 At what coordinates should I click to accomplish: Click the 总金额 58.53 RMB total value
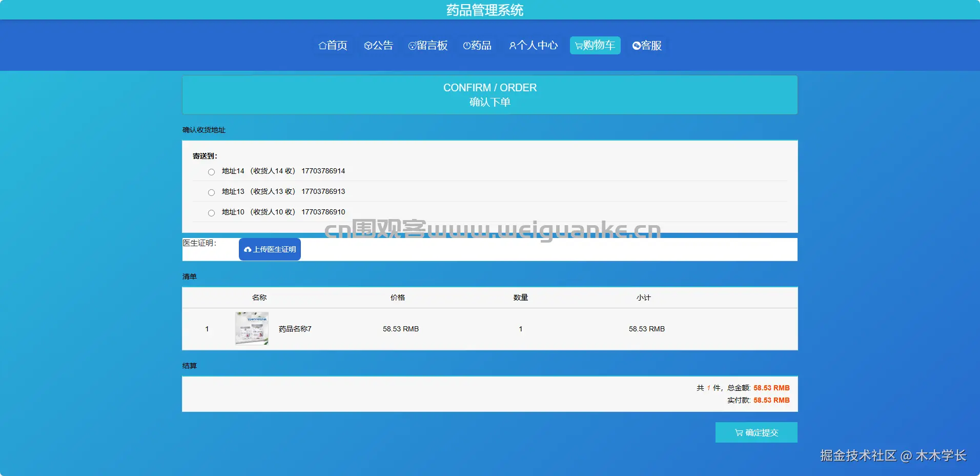[x=771, y=388]
